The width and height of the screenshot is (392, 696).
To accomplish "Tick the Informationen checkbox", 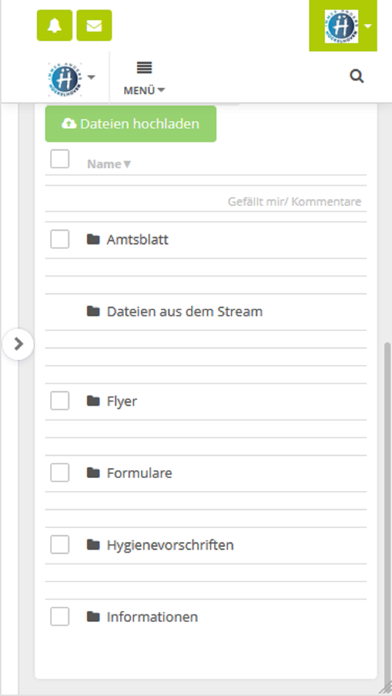I will pos(59,617).
